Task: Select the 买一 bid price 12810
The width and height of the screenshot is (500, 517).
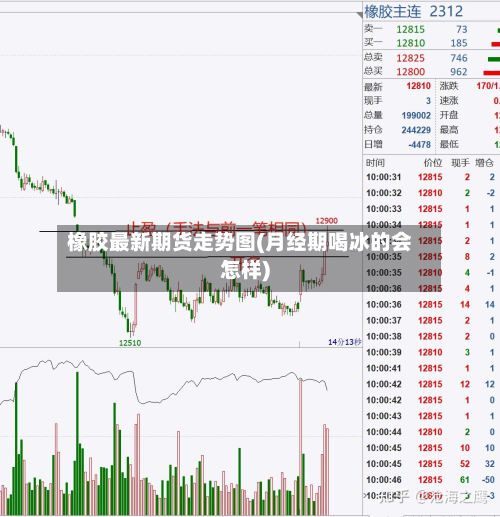Action: (x=410, y=43)
